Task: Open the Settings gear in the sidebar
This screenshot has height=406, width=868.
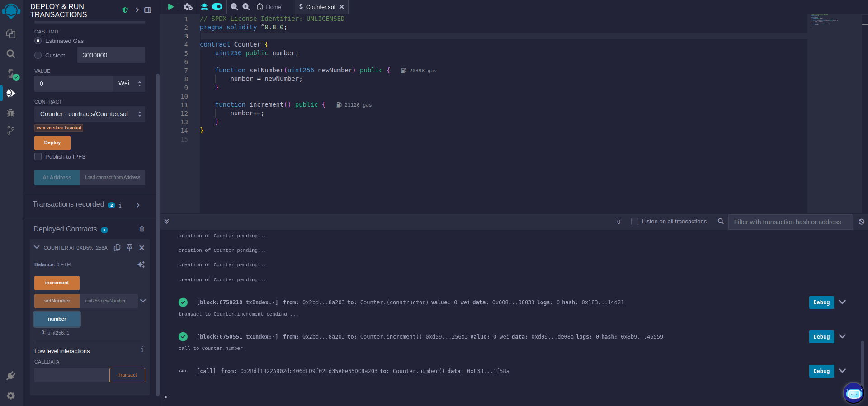Action: click(x=11, y=396)
